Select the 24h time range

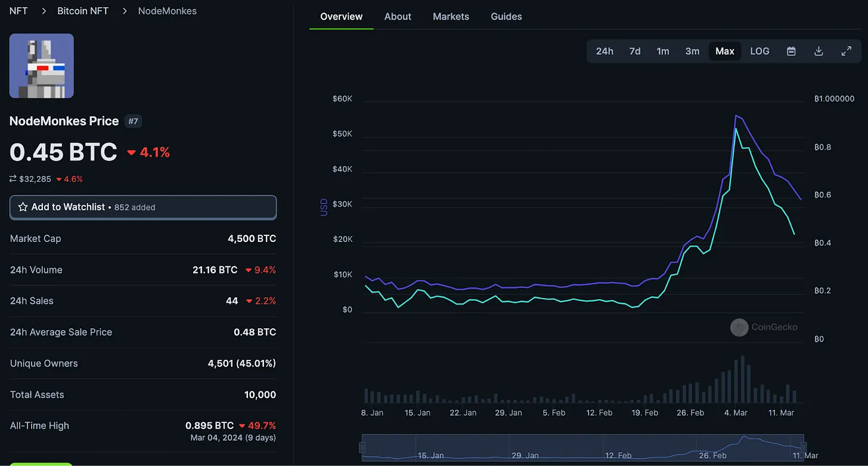pyautogui.click(x=604, y=51)
